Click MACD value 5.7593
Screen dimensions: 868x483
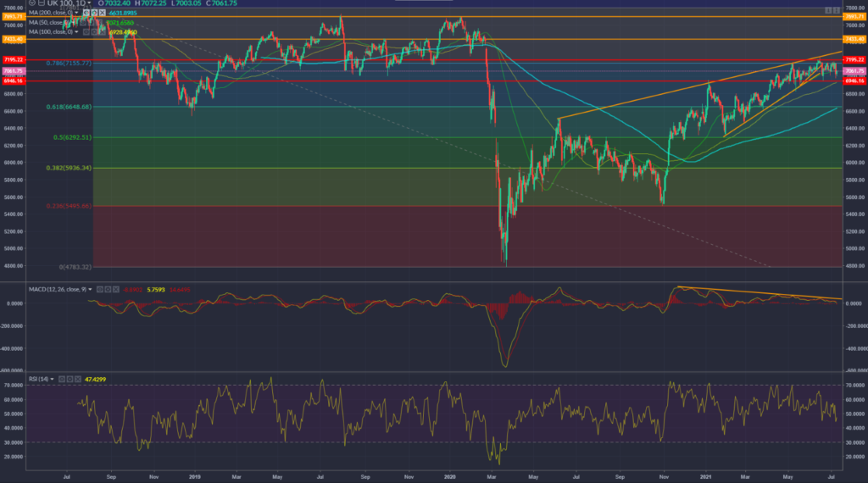(156, 289)
